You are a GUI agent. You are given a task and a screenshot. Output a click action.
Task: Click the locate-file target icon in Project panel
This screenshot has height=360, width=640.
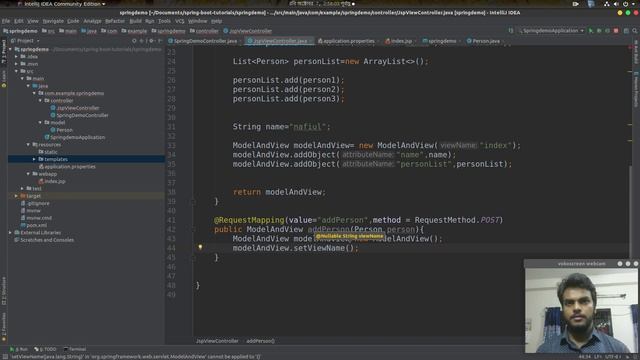point(134,41)
